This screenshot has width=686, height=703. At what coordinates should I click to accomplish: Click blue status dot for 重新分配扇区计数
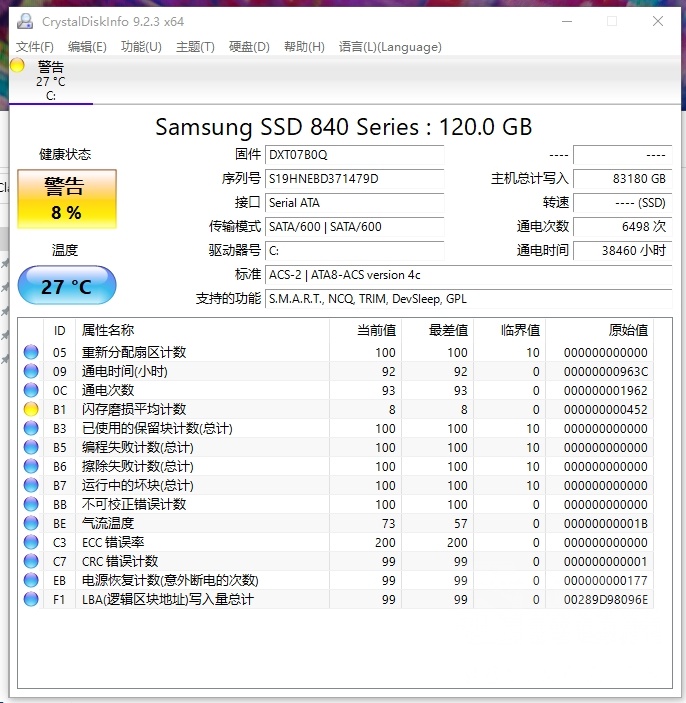point(31,352)
